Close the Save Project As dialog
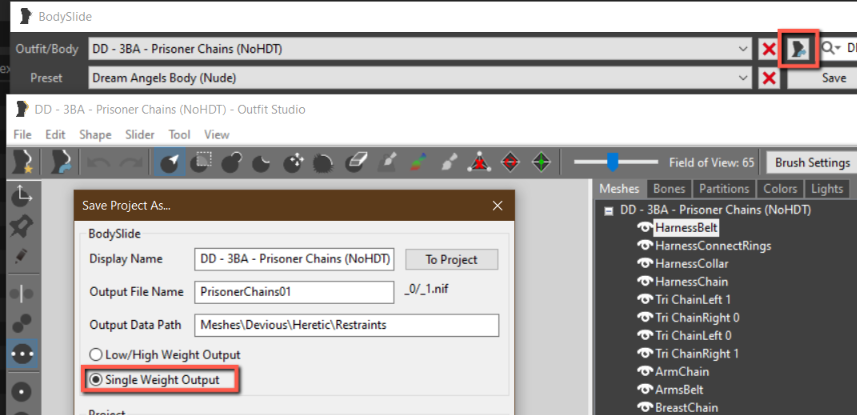The width and height of the screenshot is (857, 415). [497, 206]
